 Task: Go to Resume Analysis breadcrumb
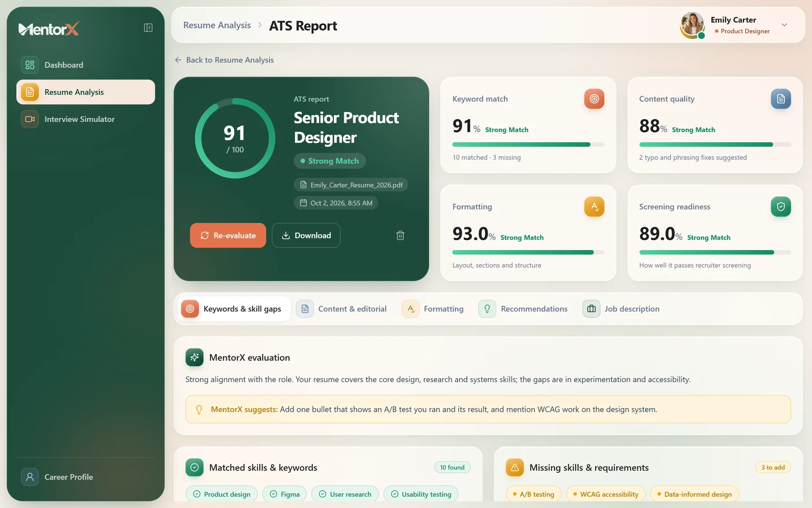coord(217,25)
